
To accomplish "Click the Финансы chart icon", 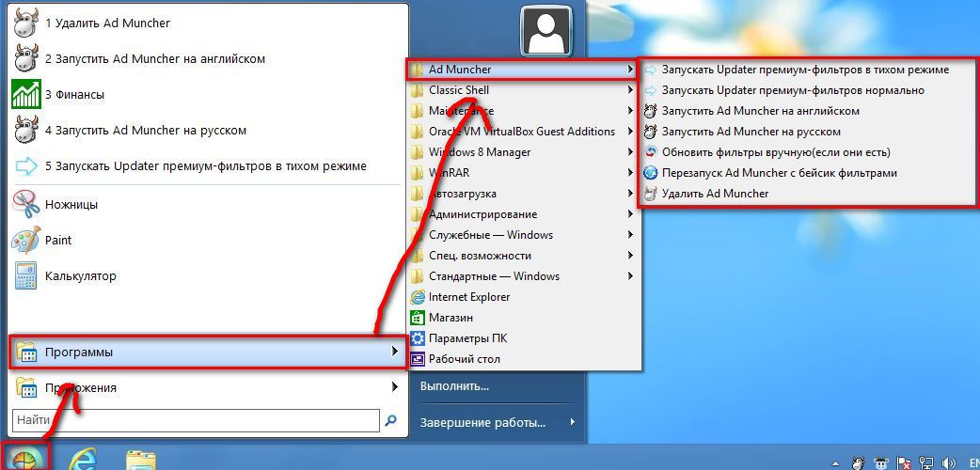I will (25, 95).
